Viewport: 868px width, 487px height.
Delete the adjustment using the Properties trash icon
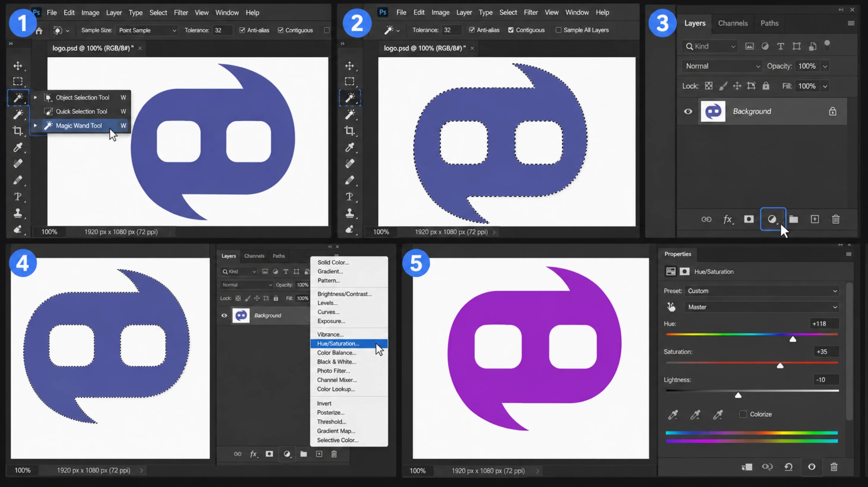pyautogui.click(x=834, y=467)
